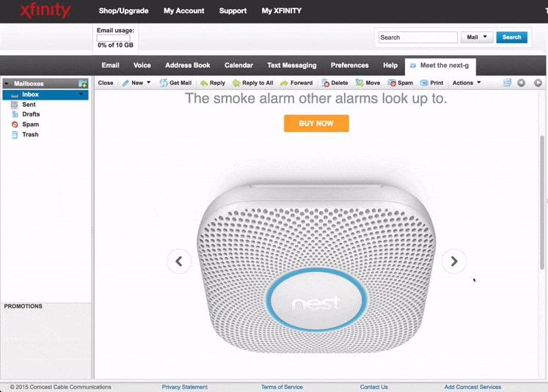548x392 pixels.
Task: Open the Address Book tab
Action: click(x=188, y=65)
